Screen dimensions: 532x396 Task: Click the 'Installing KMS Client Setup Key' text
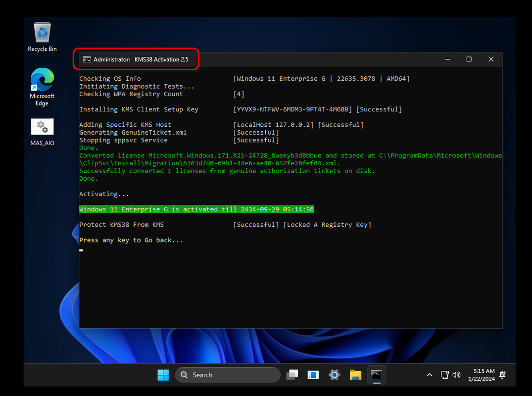pos(139,109)
